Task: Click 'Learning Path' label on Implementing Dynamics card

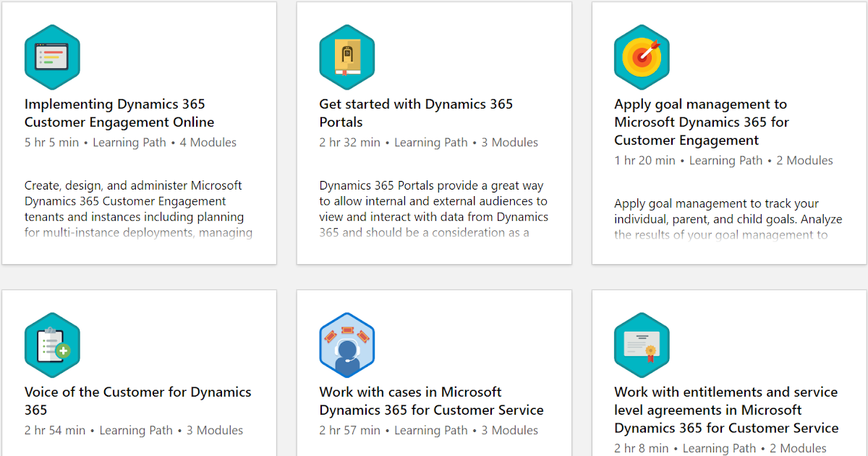Action: click(x=129, y=143)
